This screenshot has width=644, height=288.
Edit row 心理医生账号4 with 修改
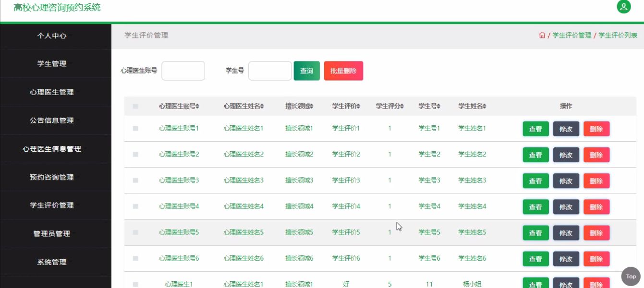[x=566, y=207]
